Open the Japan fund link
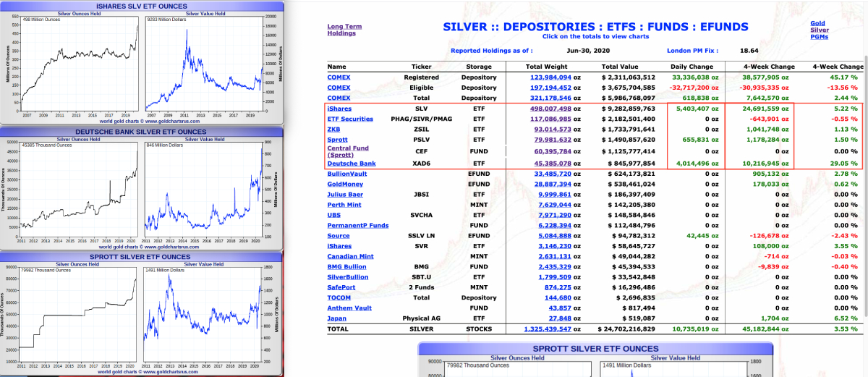Viewport: 868px width, 377px height. coord(336,318)
